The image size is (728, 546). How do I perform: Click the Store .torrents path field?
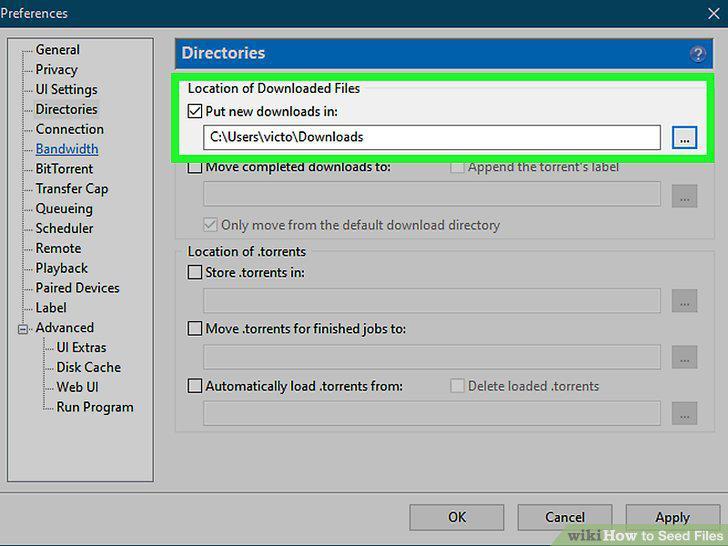[432, 301]
